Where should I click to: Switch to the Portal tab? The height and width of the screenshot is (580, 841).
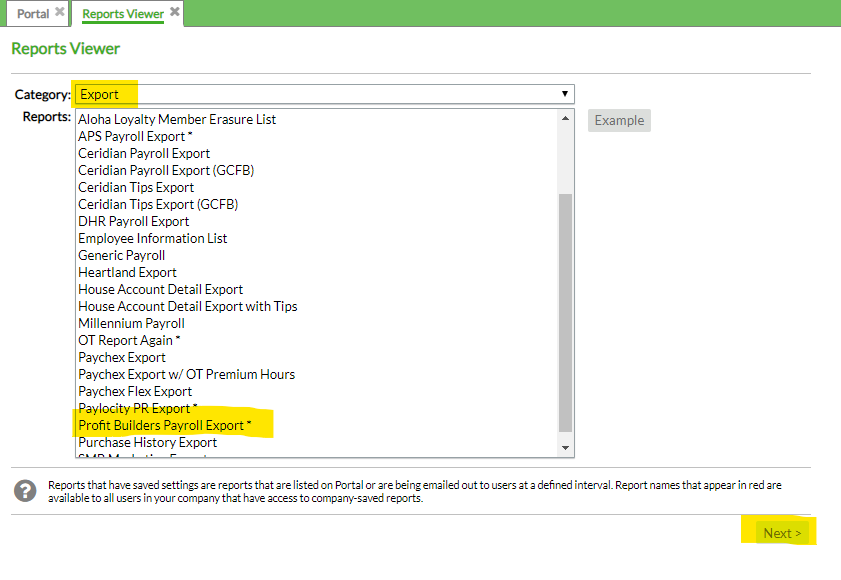[x=33, y=14]
